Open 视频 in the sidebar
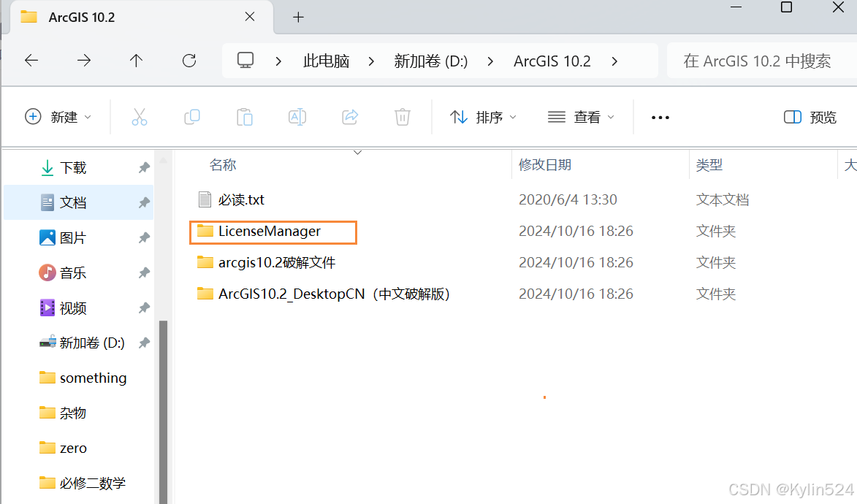The image size is (857, 504). tap(72, 308)
